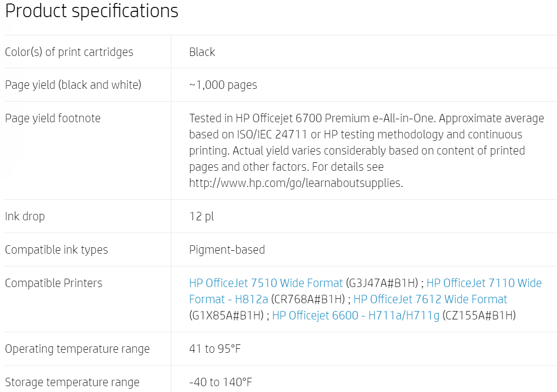557x392 pixels.
Task: Click the Product specifications heading
Action: tap(92, 11)
